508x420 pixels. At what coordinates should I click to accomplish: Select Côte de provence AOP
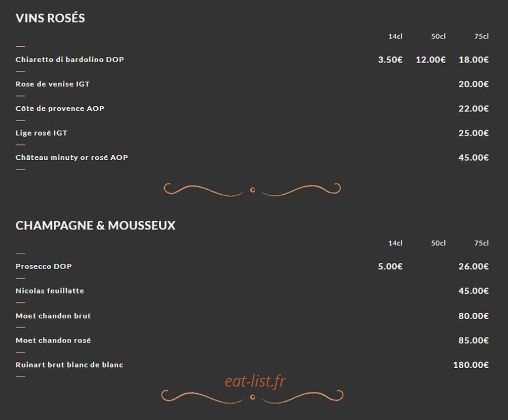[x=60, y=108]
